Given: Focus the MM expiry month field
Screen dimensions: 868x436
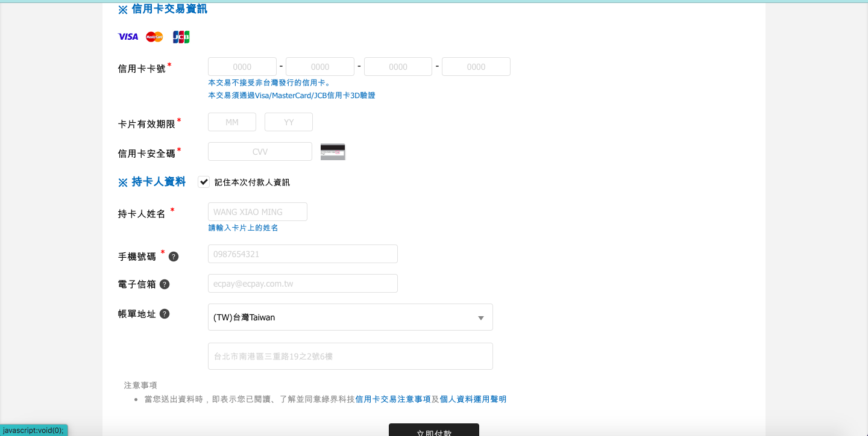Looking at the screenshot, I should [232, 122].
